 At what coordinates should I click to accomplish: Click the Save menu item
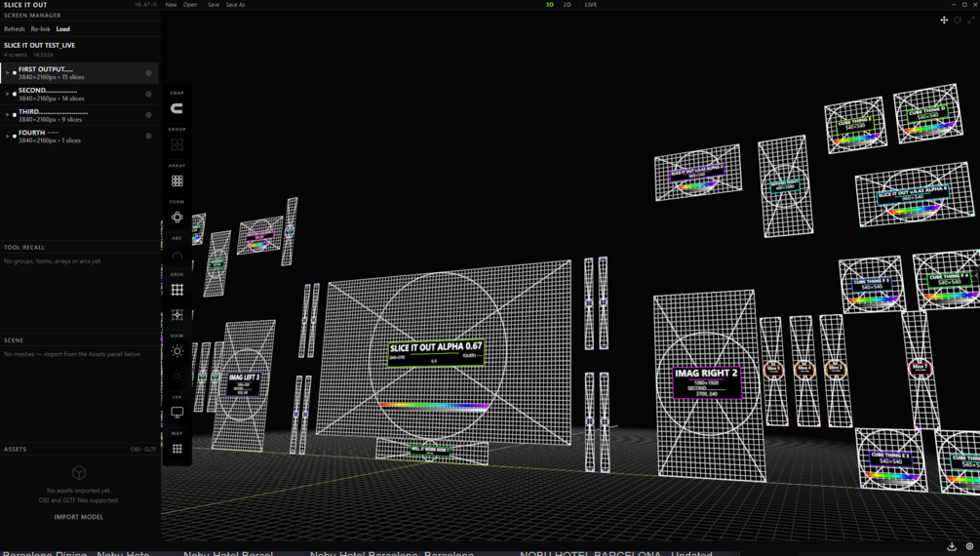[214, 4]
